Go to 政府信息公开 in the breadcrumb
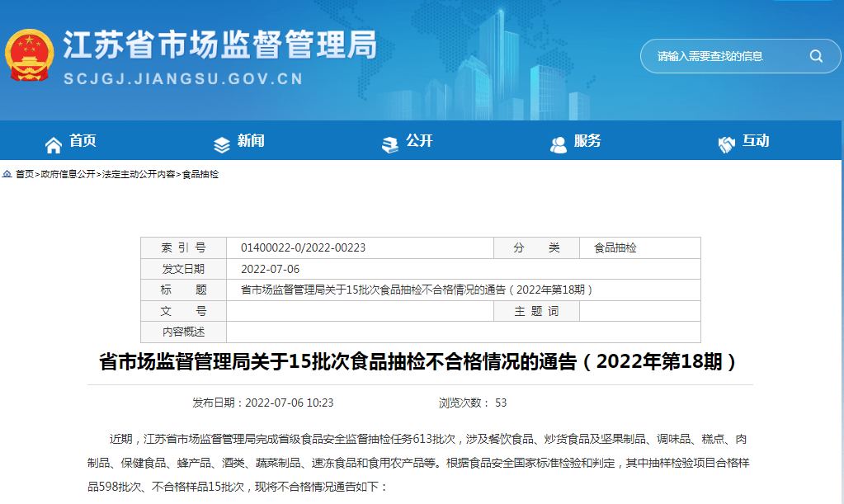Image resolution: width=844 pixels, height=504 pixels. pyautogui.click(x=68, y=174)
